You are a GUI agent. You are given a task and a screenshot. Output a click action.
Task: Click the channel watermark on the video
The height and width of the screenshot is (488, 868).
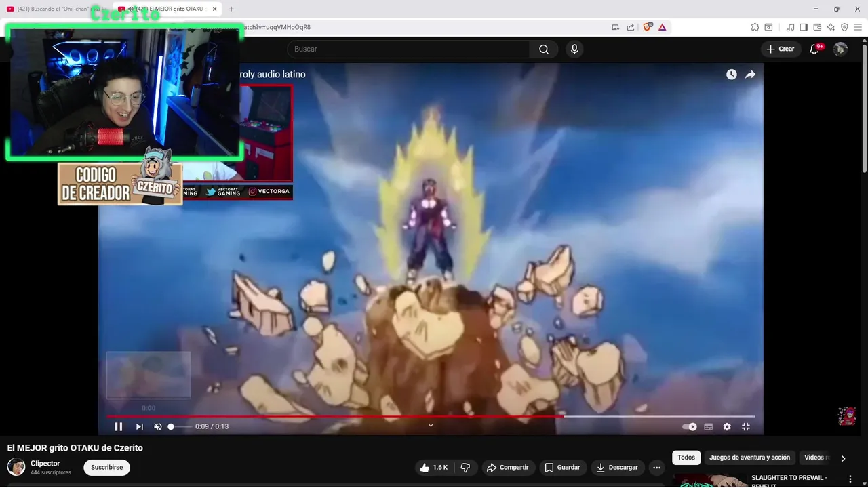tap(847, 415)
